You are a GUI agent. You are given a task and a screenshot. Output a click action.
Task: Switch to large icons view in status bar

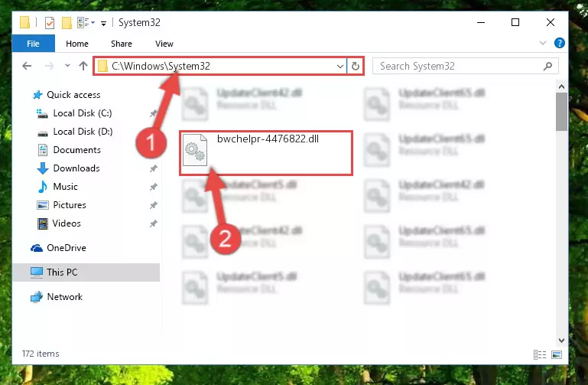click(x=557, y=354)
